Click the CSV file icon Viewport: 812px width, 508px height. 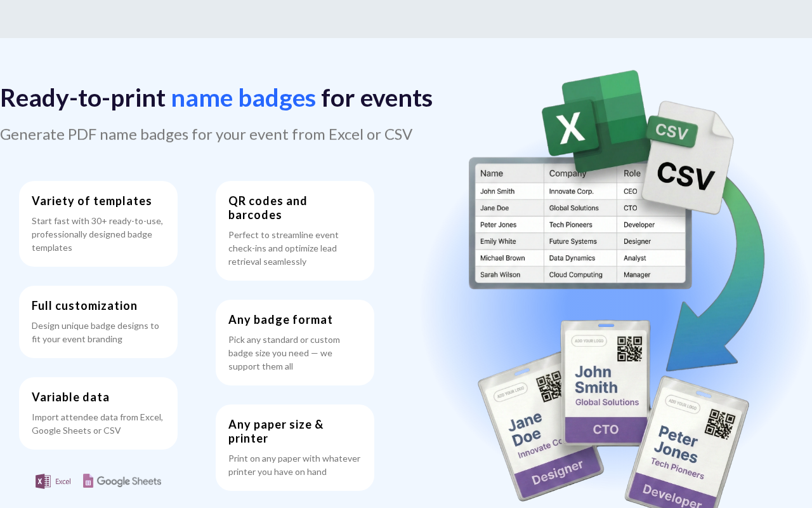pos(690,159)
